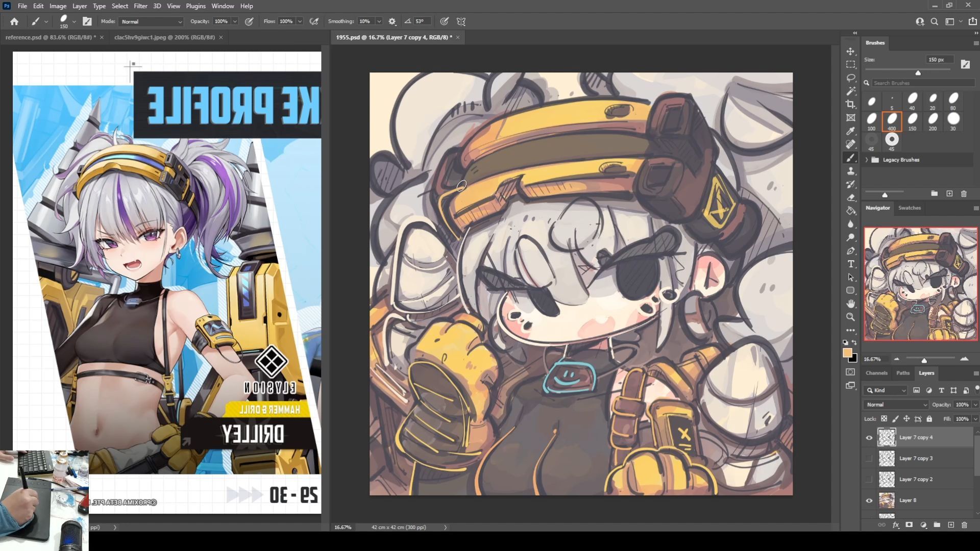Open symmetry paint butterfly options
This screenshot has width=980, height=551.
[461, 21]
